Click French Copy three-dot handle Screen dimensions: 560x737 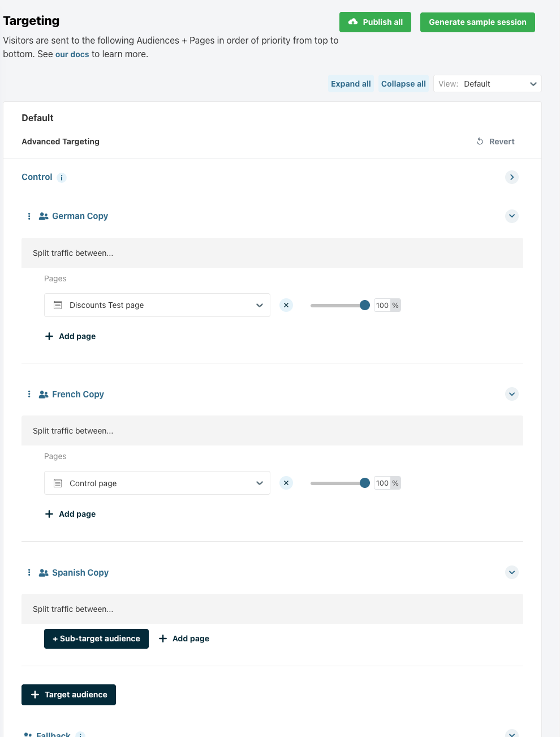tap(29, 394)
